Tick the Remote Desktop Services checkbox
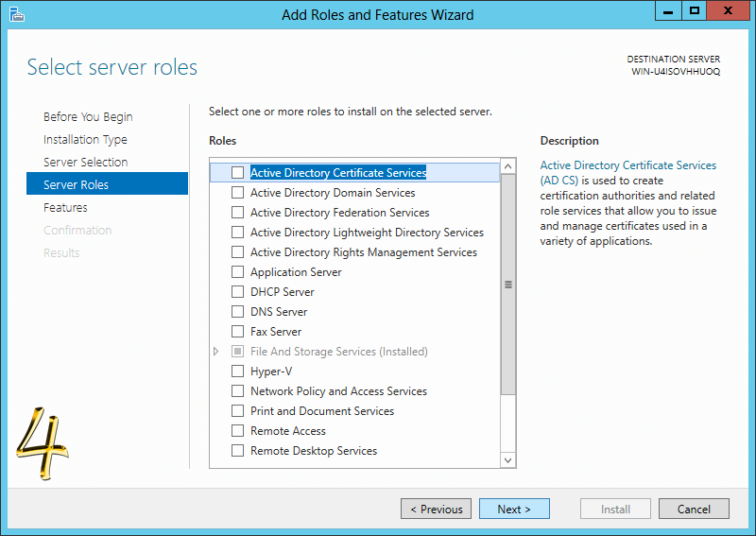The height and width of the screenshot is (536, 756). pos(237,451)
